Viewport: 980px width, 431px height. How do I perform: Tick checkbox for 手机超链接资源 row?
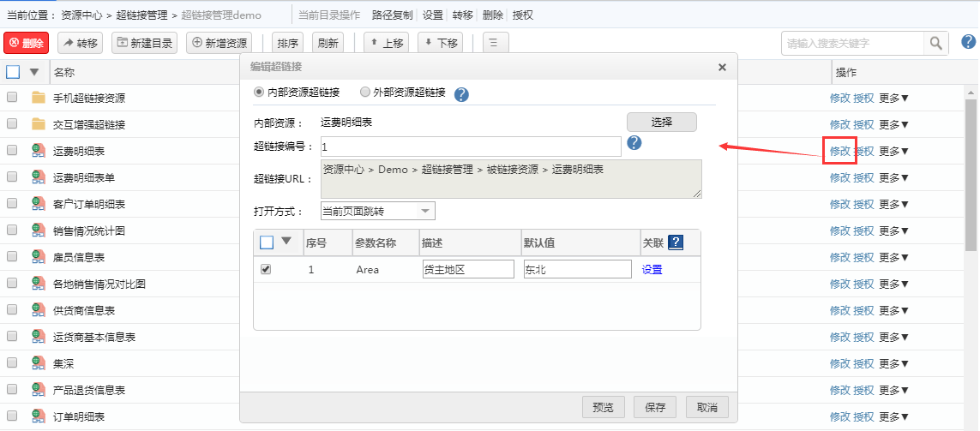pyautogui.click(x=12, y=98)
